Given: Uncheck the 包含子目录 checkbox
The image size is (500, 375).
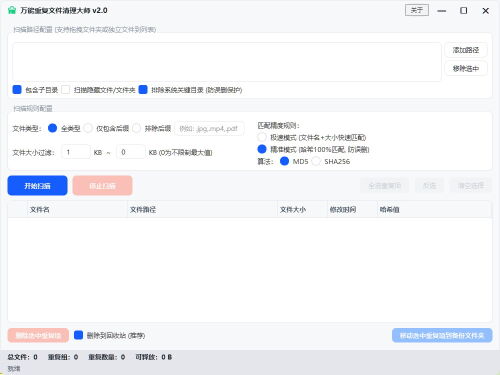Looking at the screenshot, I should tap(17, 90).
